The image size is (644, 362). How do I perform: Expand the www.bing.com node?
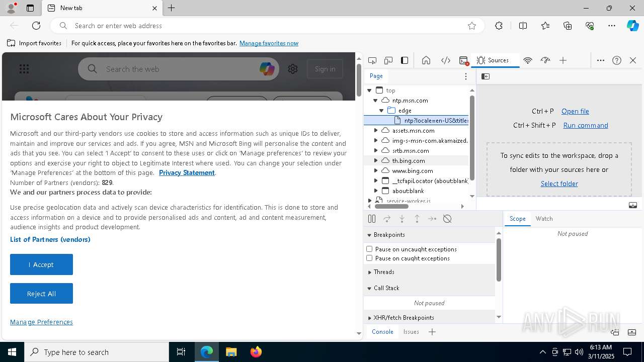pos(375,171)
